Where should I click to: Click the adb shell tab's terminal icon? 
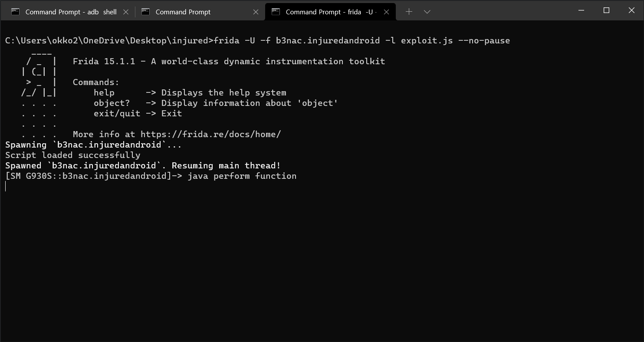pyautogui.click(x=16, y=12)
